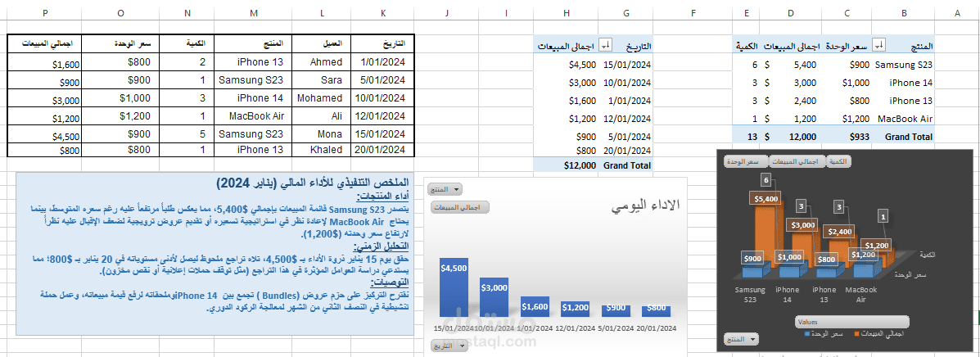Image resolution: width=980 pixels, height=357 pixels.
Task: Select العميل header in sales table
Action: pyautogui.click(x=321, y=43)
